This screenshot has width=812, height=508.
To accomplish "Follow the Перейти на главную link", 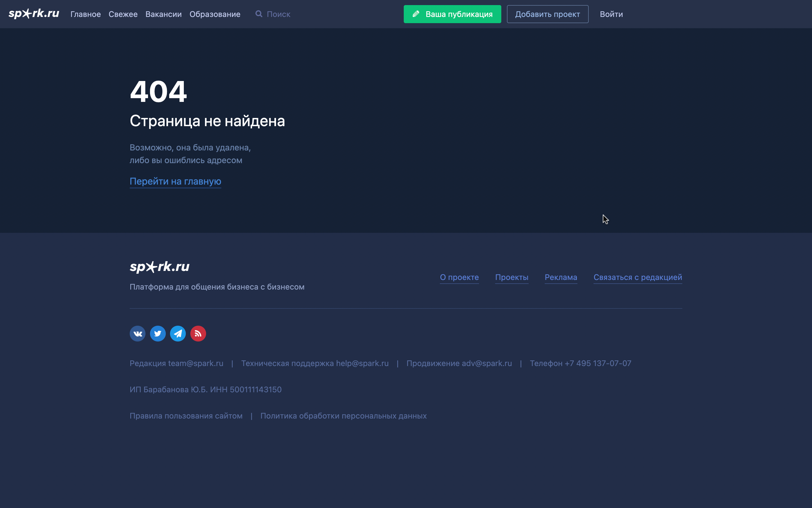I will pos(175,181).
